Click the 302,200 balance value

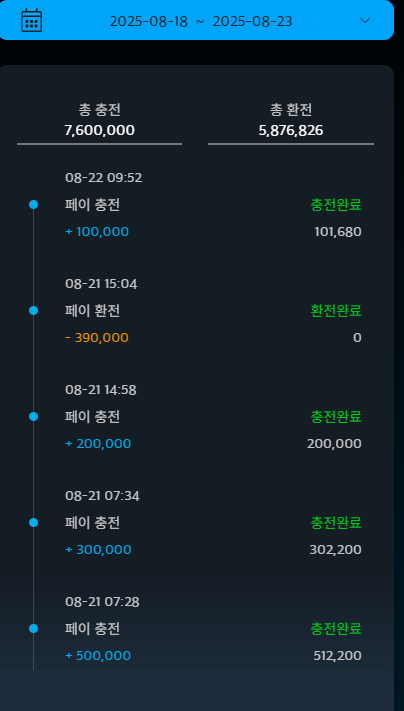(336, 550)
